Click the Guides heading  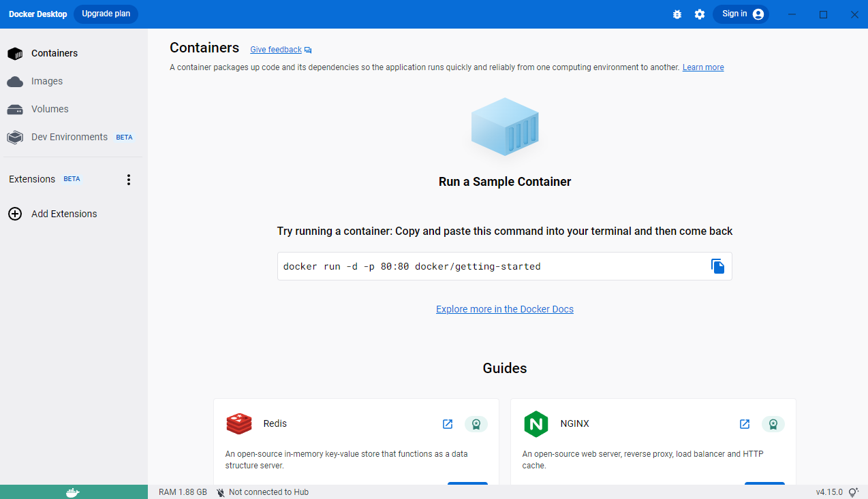pos(505,368)
